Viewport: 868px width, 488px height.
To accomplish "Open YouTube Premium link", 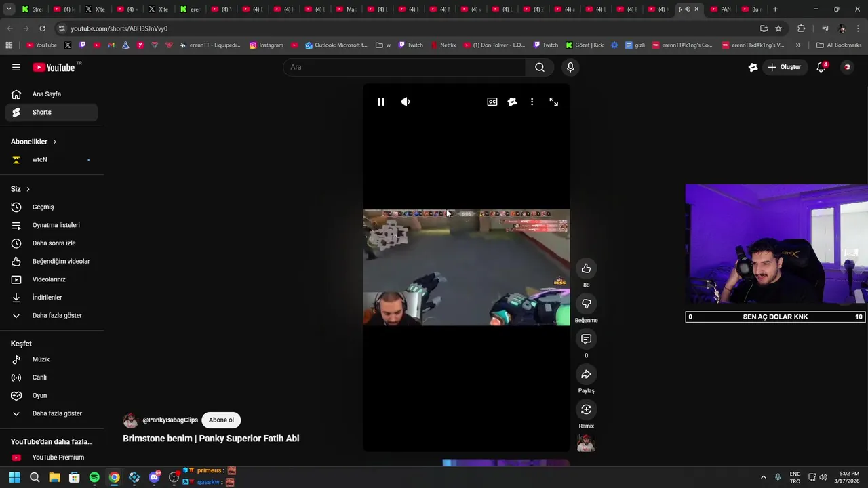I will coord(52,457).
